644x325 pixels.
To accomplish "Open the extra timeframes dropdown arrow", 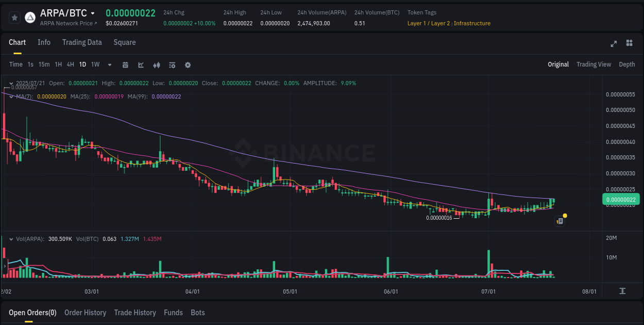I will pos(109,64).
